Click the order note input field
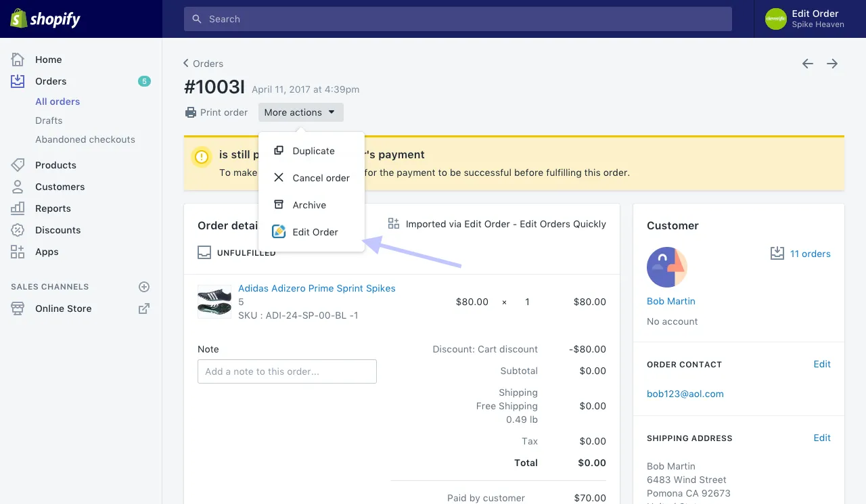This screenshot has width=866, height=504. point(287,371)
